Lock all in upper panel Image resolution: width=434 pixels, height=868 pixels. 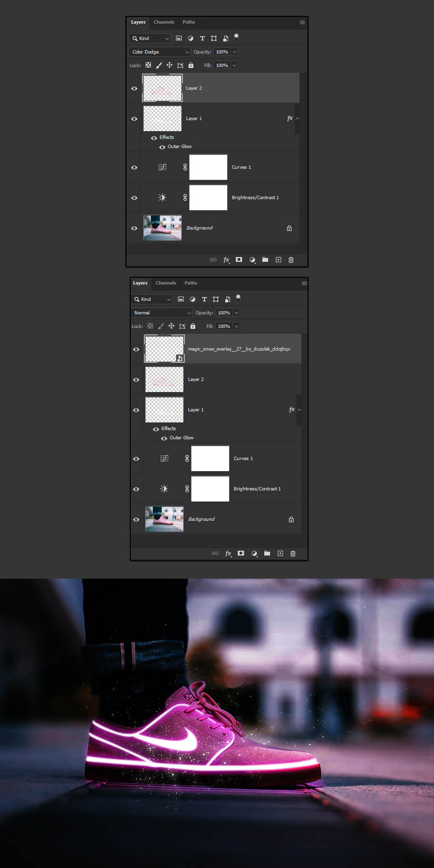tap(191, 65)
